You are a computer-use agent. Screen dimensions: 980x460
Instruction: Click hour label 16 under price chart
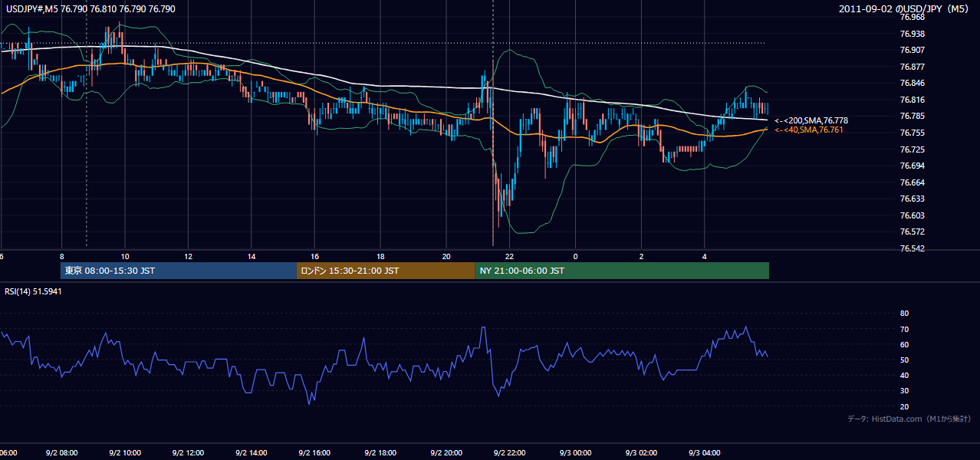[x=315, y=256]
